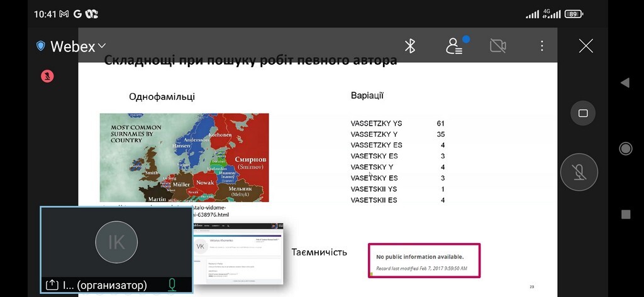Tap the green microphone on organizer tile
Screen dimensions: 644x297
[172, 284]
